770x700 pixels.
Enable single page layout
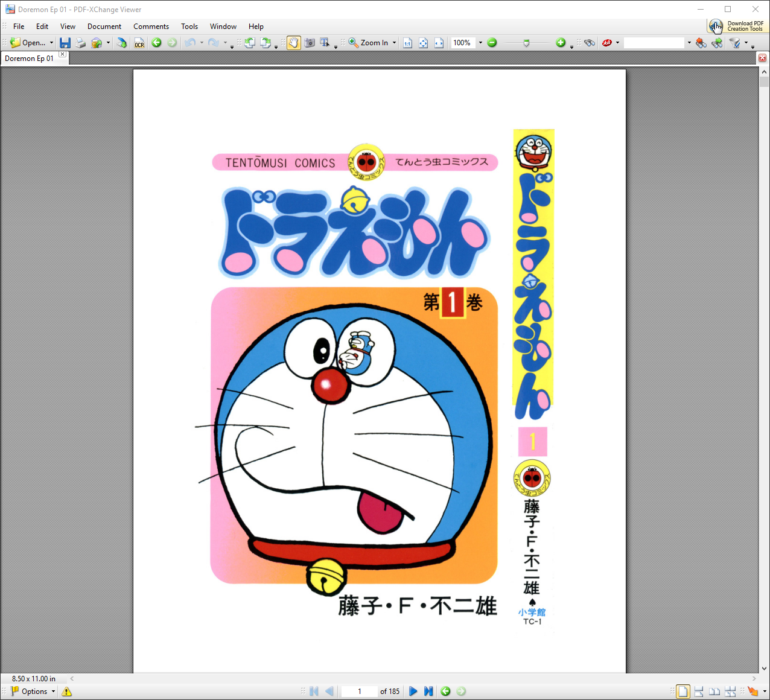pyautogui.click(x=683, y=692)
